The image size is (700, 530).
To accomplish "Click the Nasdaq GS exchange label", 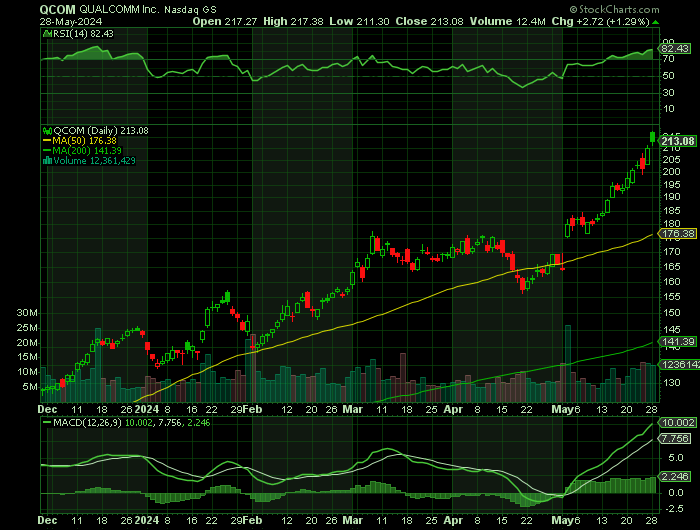I will click(x=190, y=9).
